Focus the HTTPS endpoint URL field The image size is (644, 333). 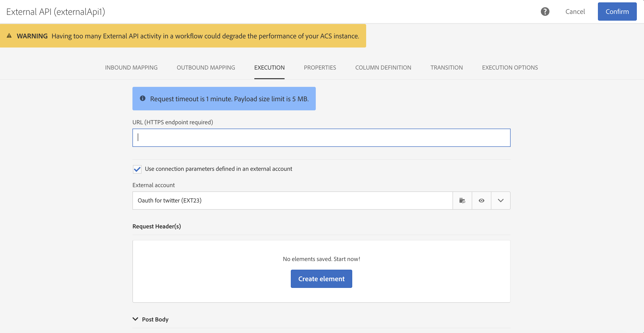(321, 138)
